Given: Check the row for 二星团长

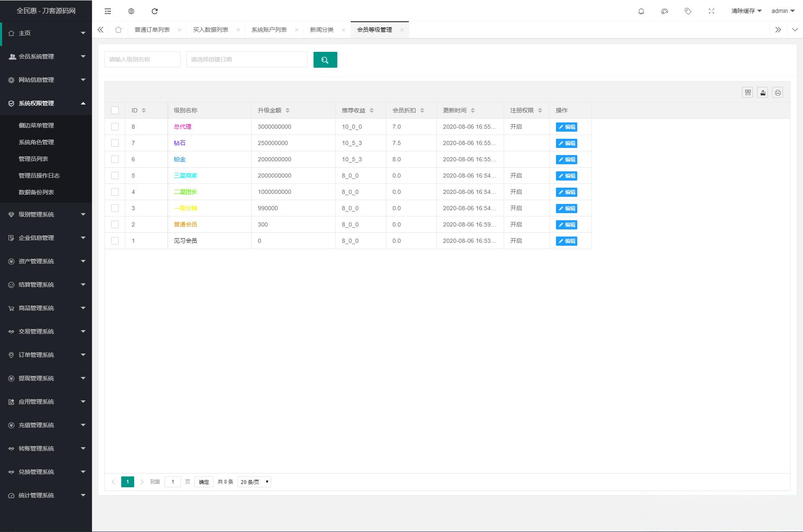Looking at the screenshot, I should click(x=115, y=192).
